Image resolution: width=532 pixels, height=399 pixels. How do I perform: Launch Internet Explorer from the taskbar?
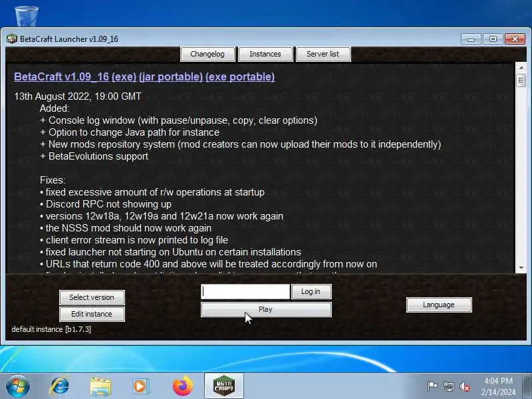point(59,386)
